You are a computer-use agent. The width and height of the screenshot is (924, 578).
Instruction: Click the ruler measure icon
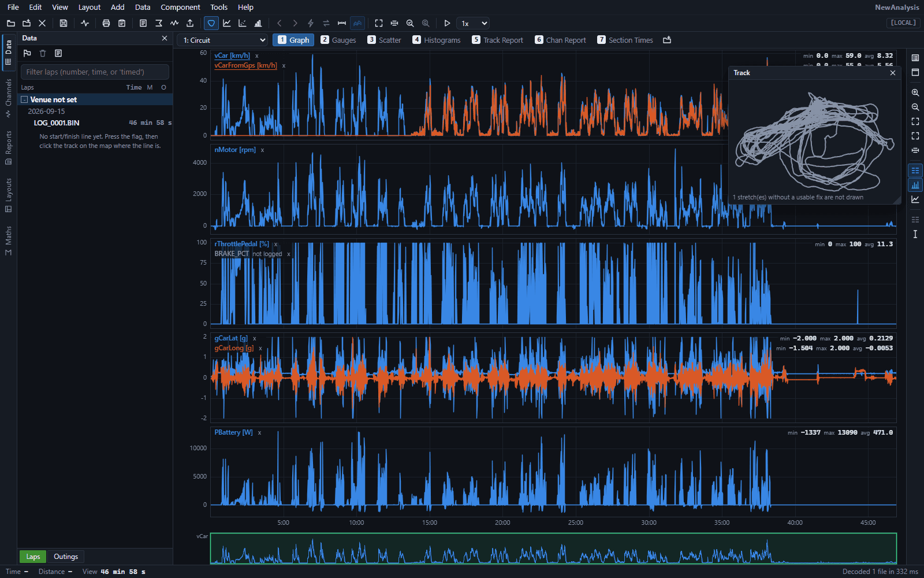[342, 23]
